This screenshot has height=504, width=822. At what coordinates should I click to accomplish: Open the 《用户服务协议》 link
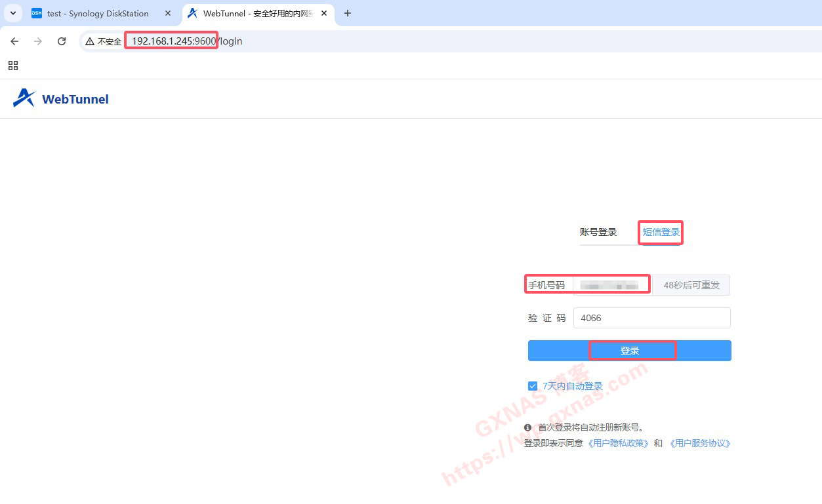(700, 443)
